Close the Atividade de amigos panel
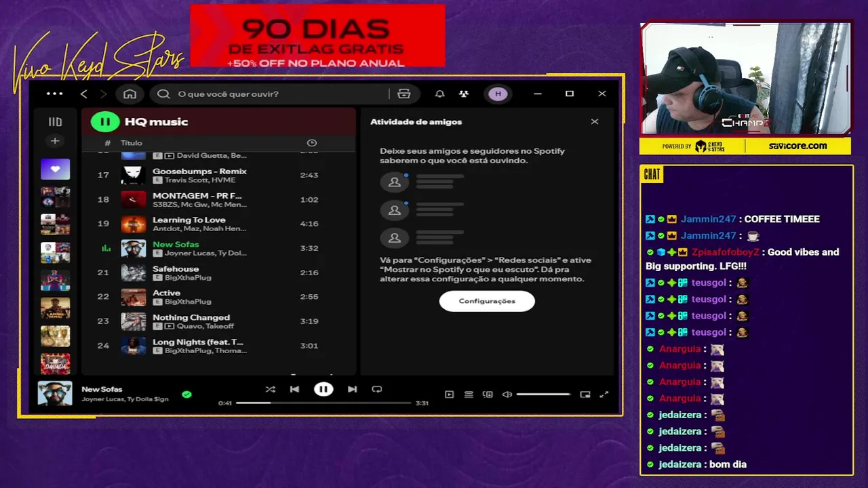868x488 pixels. [595, 122]
